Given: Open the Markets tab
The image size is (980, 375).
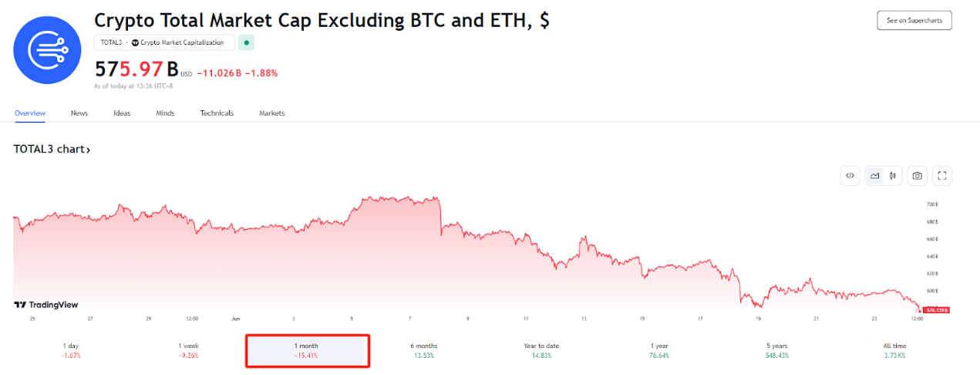Looking at the screenshot, I should [x=272, y=113].
